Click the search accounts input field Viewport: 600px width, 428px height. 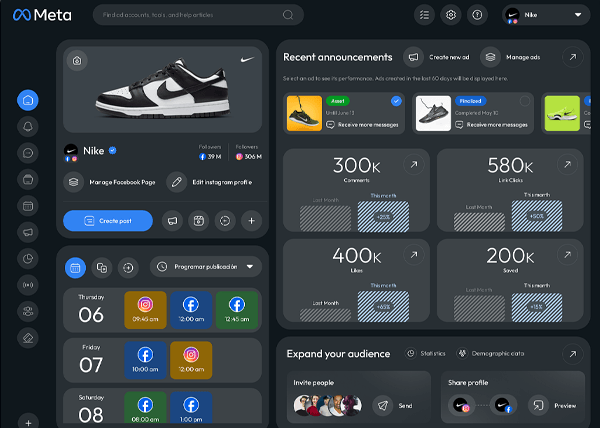pos(198,15)
